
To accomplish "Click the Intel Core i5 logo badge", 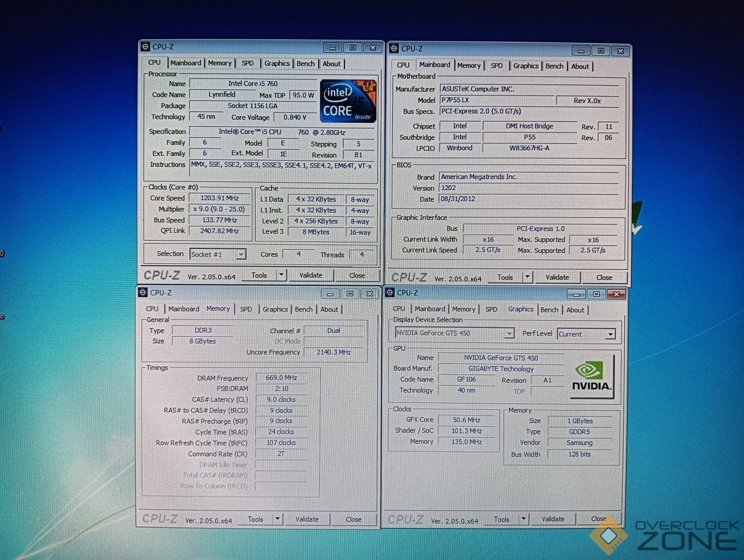I will 348,101.
